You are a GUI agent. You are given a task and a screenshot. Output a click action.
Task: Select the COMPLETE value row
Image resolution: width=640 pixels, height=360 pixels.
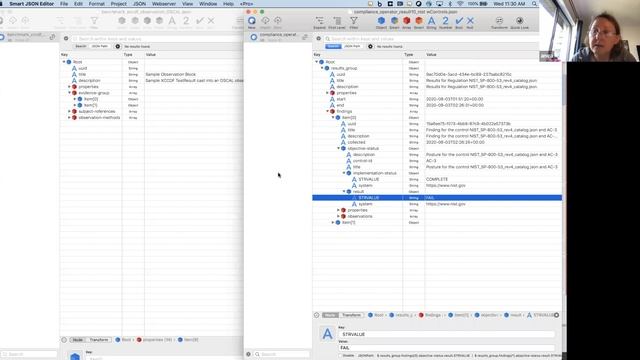click(437, 179)
